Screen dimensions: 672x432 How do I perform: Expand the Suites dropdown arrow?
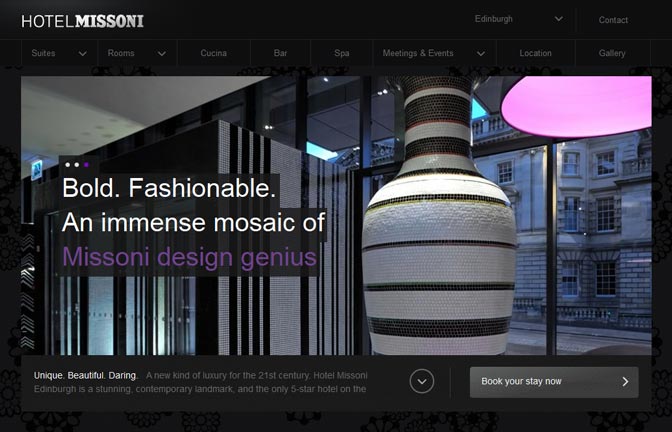point(82,54)
